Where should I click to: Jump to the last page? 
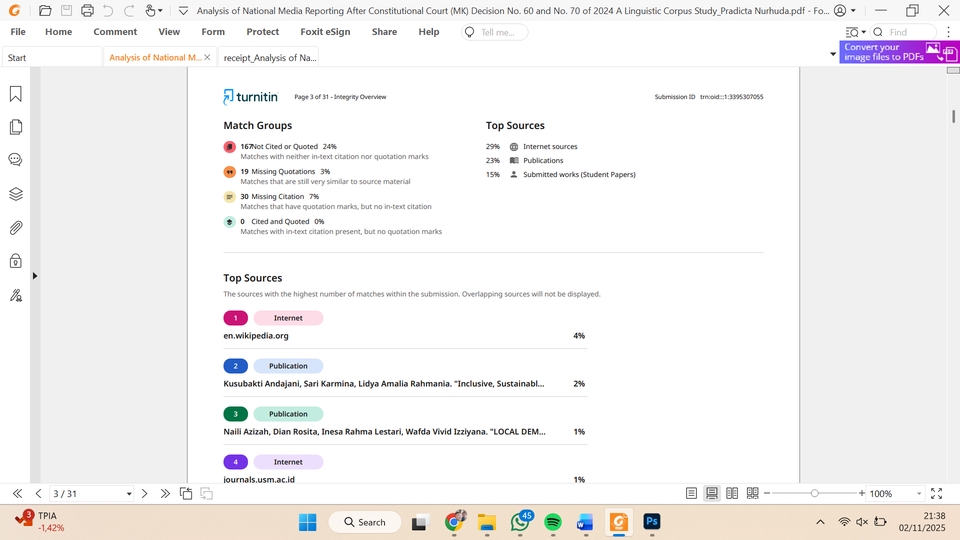pos(165,494)
